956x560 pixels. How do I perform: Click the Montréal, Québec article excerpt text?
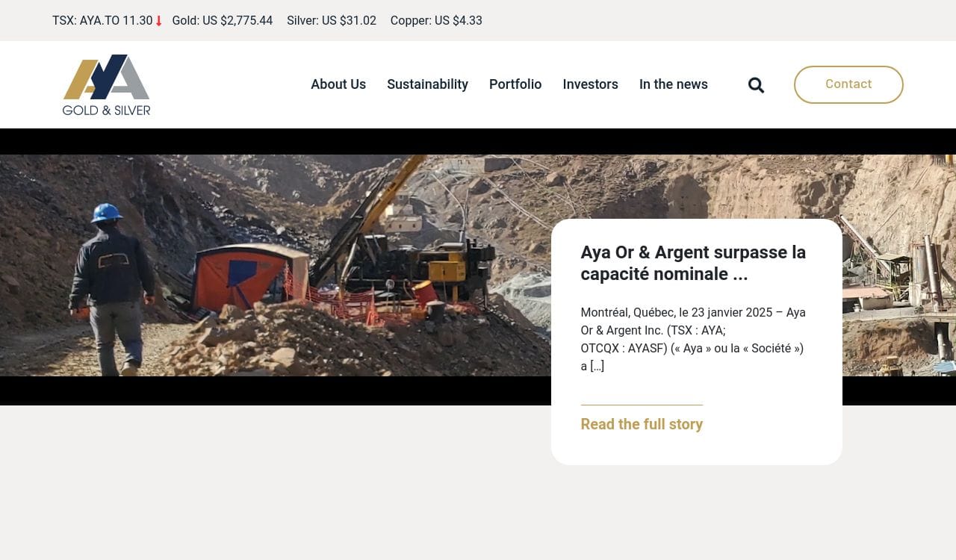pyautogui.click(x=692, y=339)
